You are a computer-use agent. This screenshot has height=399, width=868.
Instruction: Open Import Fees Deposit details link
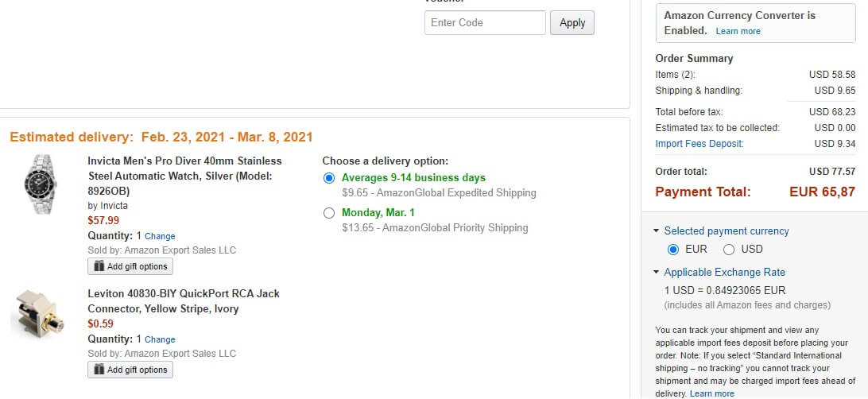(x=699, y=144)
